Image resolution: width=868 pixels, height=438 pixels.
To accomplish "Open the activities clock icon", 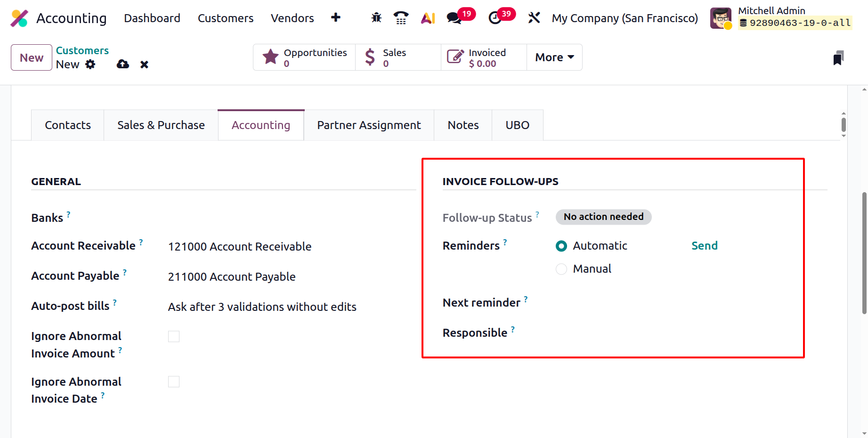I will (495, 18).
